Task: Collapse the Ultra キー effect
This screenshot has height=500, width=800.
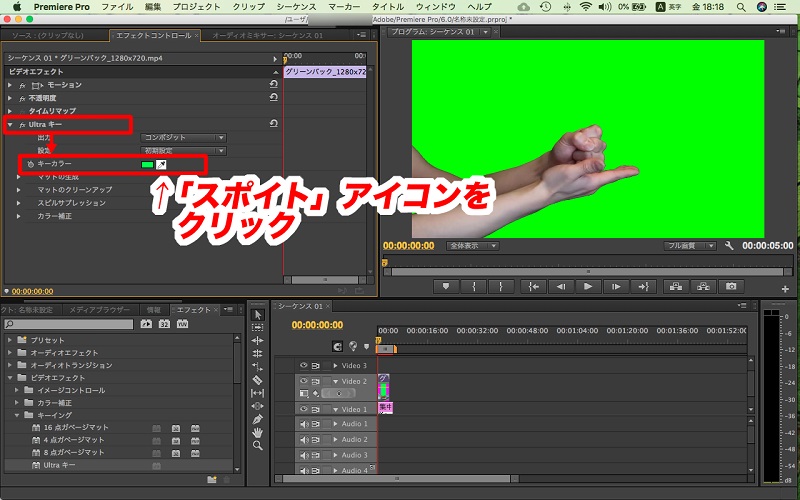Action: pyautogui.click(x=10, y=124)
